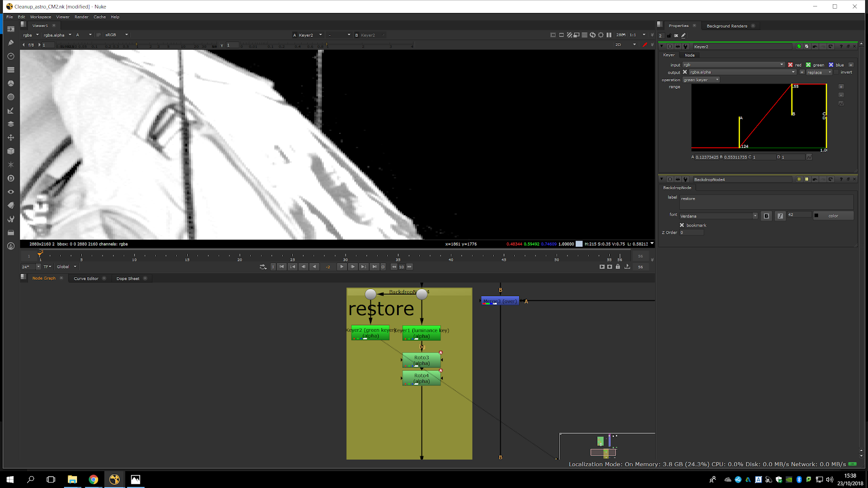Open the 3D nodes cube icon
Image resolution: width=868 pixels, height=488 pixels.
[10, 151]
